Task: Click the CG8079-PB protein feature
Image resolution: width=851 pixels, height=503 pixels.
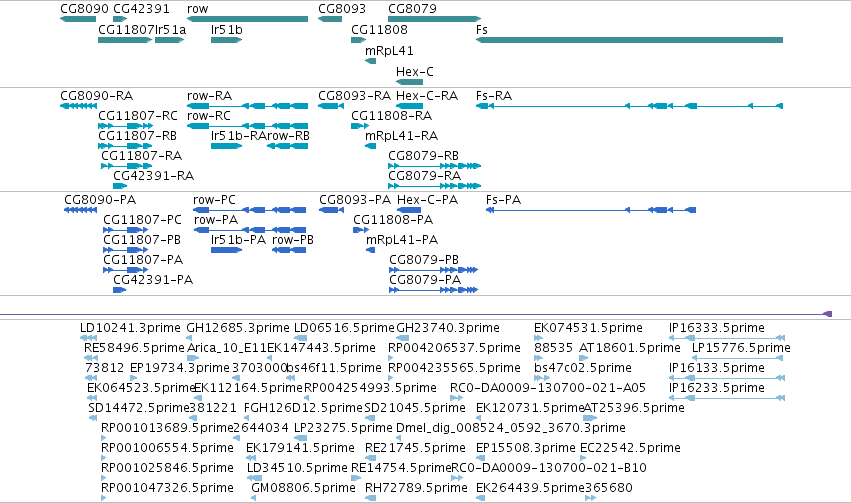Action: 433,270
